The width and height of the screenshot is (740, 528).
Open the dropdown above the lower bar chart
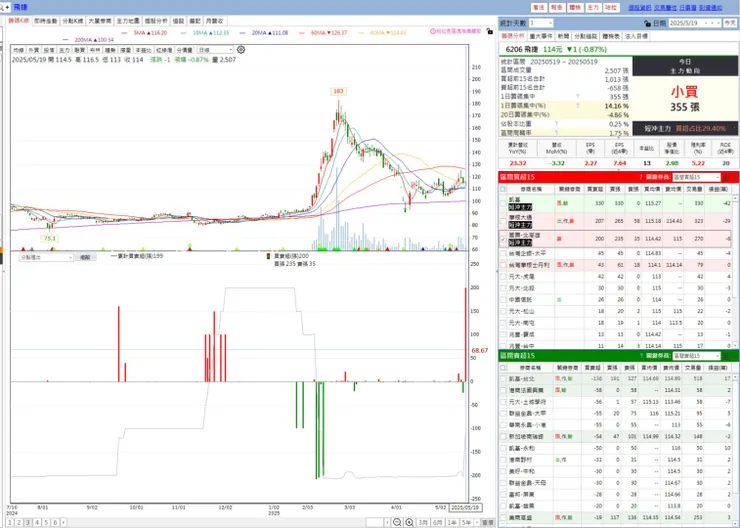[46, 257]
